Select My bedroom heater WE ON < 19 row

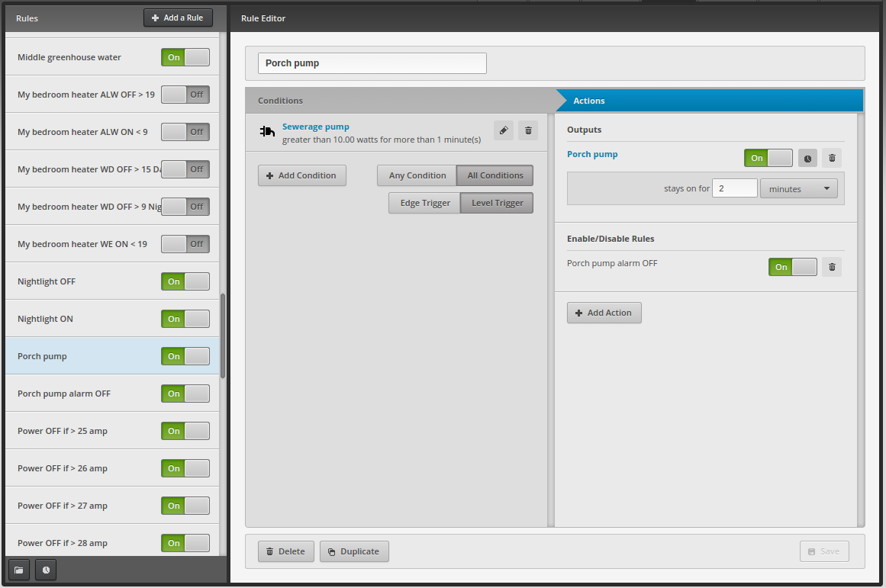click(112, 244)
